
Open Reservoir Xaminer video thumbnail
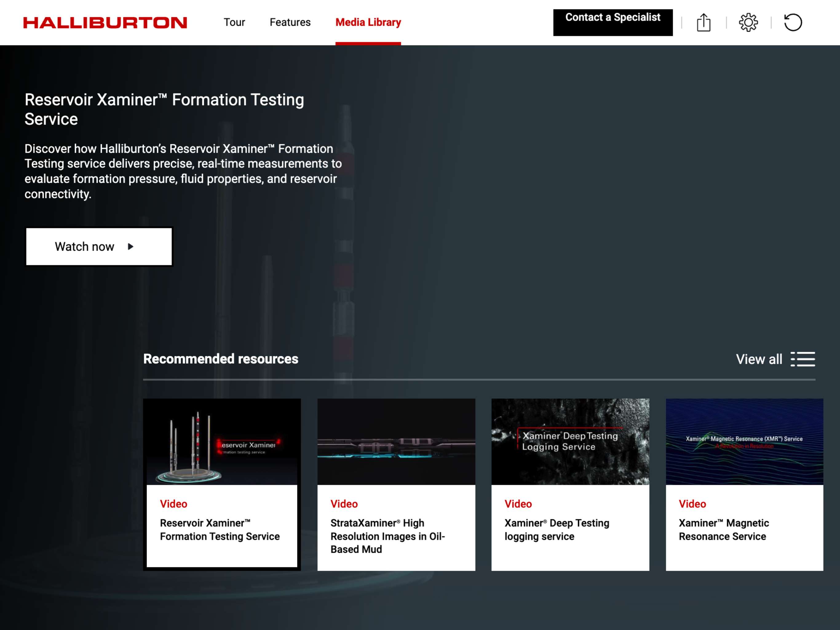point(222,441)
